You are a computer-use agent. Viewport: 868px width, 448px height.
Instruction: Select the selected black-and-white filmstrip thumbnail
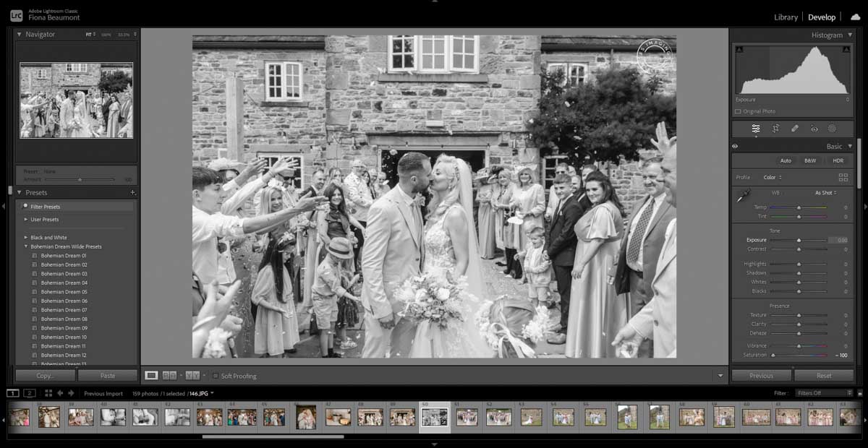[x=435, y=417]
